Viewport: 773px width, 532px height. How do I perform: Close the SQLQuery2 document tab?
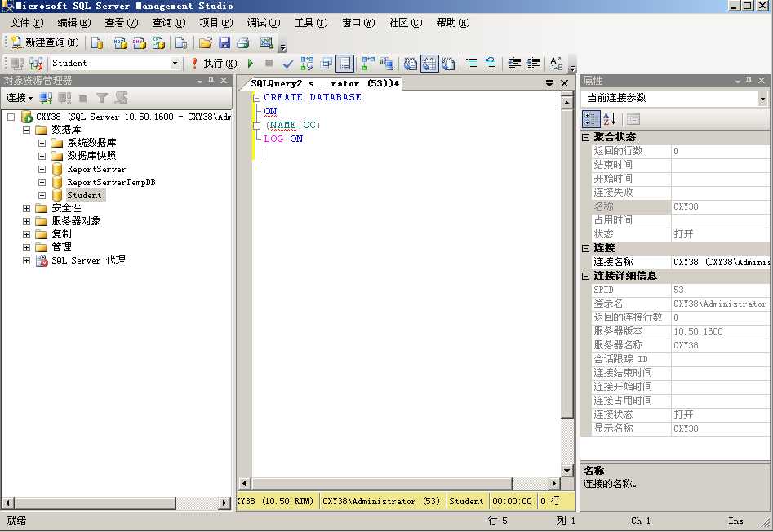pos(565,83)
